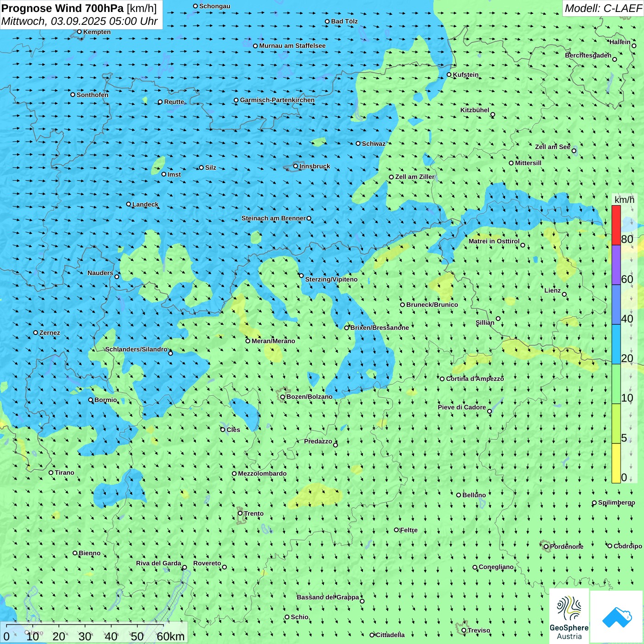The width and height of the screenshot is (644, 644).
Task: Click the Trento city label
Action: pos(254,513)
